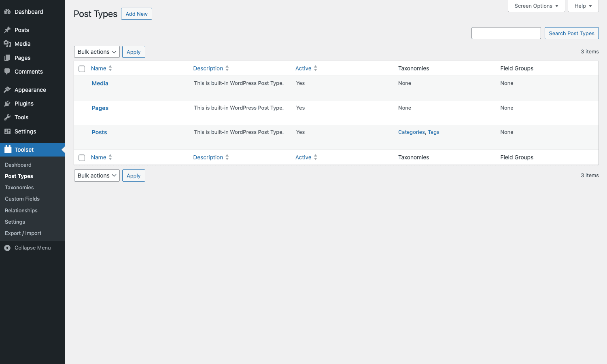This screenshot has height=364, width=607.
Task: Click the top Field Groups column header
Action: 517,68
